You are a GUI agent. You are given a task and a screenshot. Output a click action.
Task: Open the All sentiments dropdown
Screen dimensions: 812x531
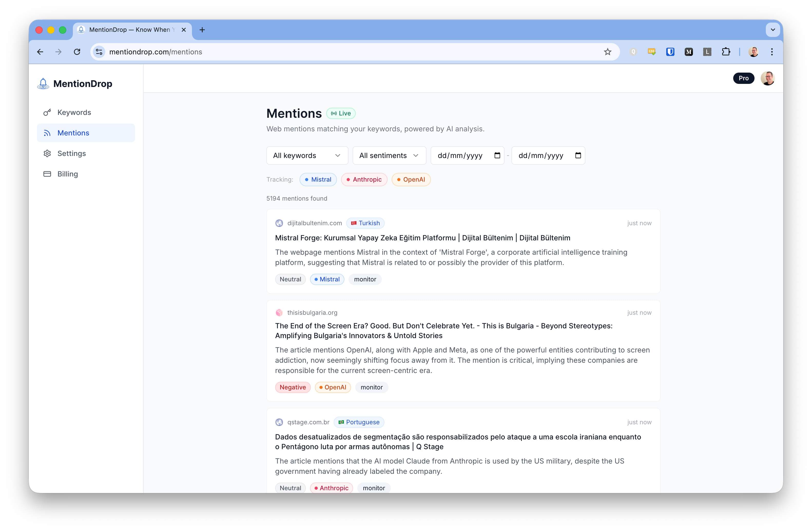(x=389, y=155)
